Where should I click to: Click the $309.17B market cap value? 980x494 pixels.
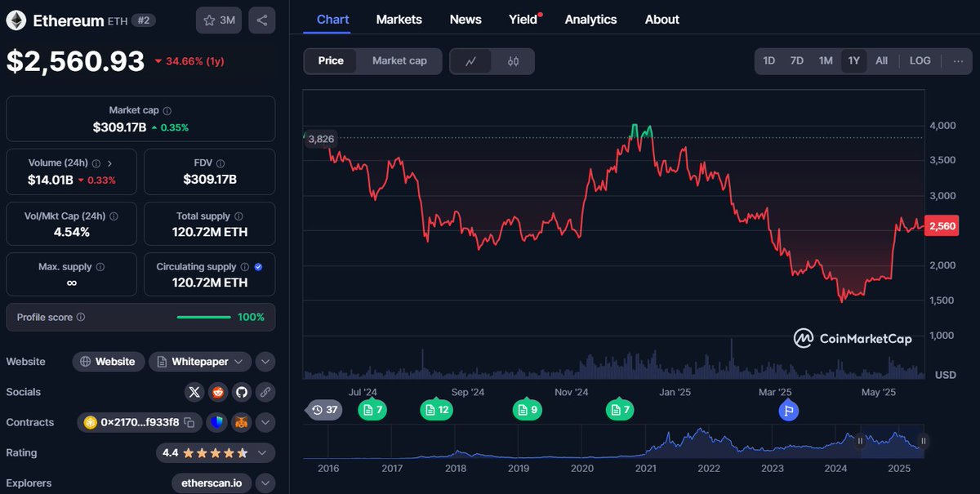119,127
